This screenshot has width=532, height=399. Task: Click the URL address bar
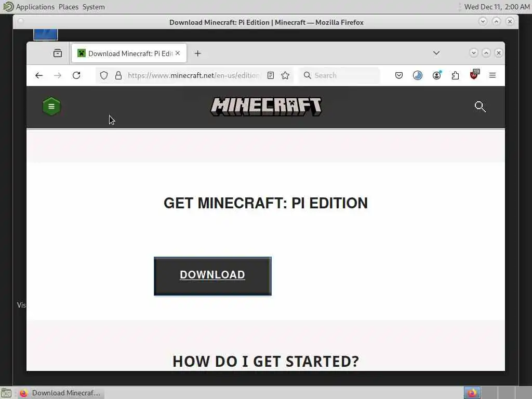click(193, 75)
